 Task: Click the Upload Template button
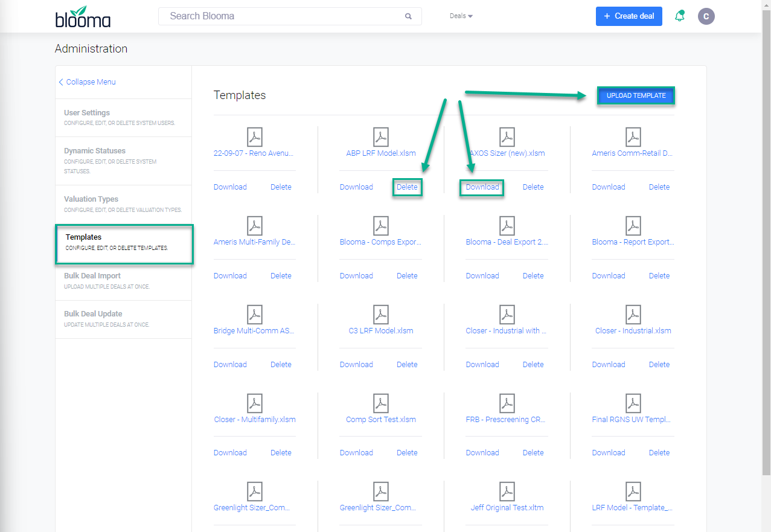[636, 95]
